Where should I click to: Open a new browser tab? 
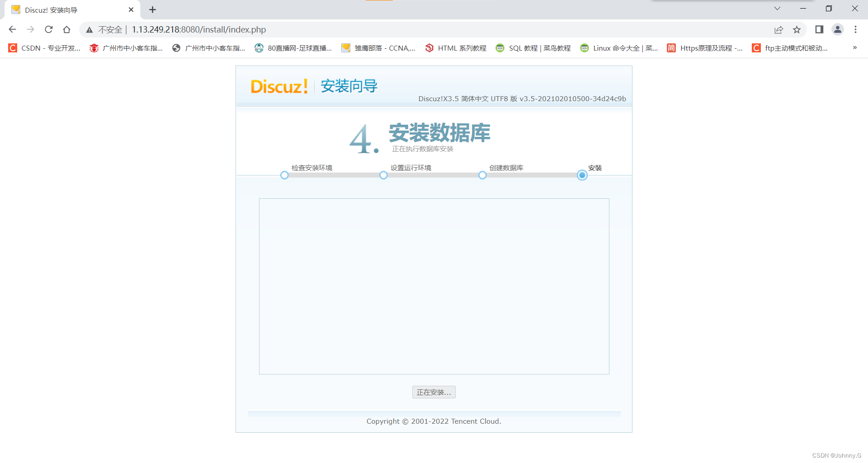152,9
